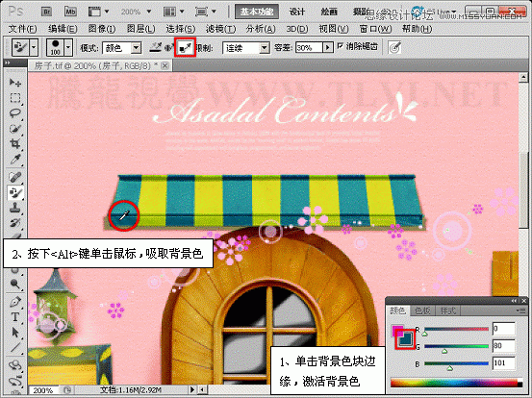This screenshot has width=532, height=398.
Task: Open the Window (窗口) menu
Action: [x=375, y=29]
